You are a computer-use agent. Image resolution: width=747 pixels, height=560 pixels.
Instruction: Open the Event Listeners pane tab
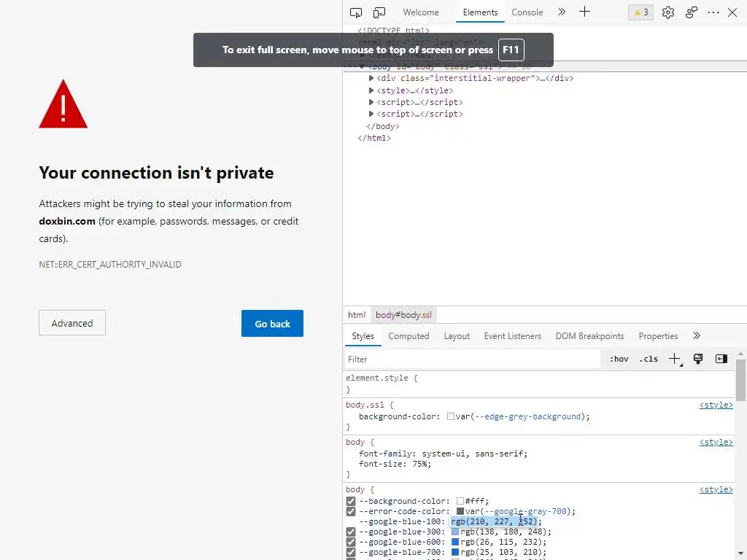pyautogui.click(x=513, y=335)
